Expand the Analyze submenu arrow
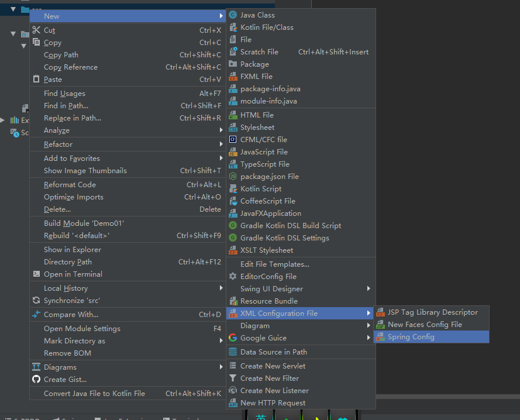The image size is (520, 420). (221, 130)
